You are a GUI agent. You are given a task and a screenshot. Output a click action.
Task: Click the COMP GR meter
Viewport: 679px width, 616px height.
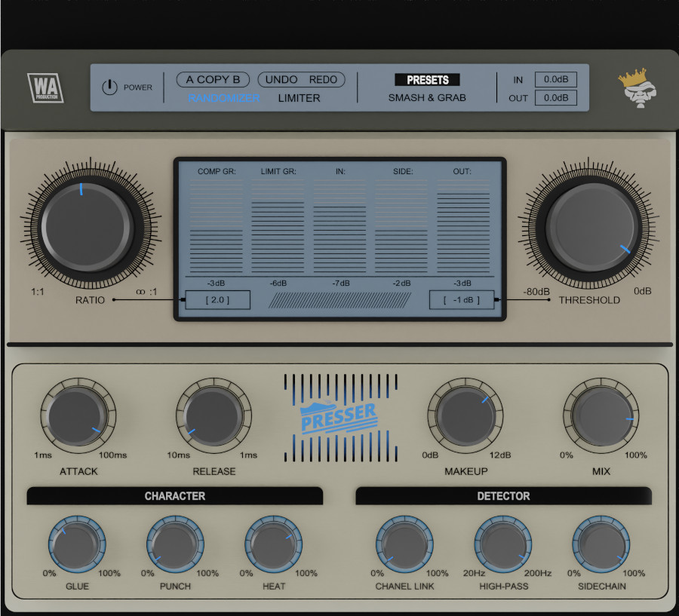point(216,226)
